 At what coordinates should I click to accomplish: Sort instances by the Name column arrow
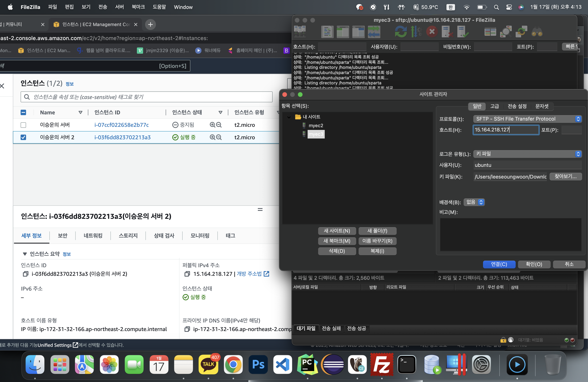pyautogui.click(x=80, y=112)
